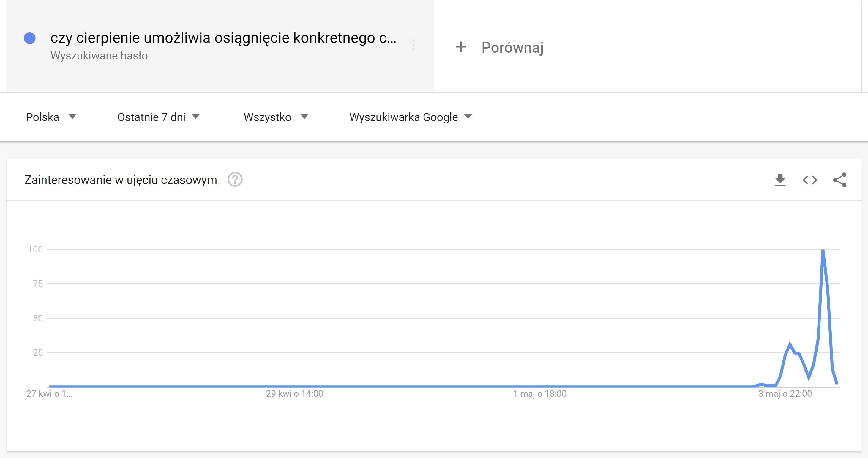Click the share chart icon
The height and width of the screenshot is (458, 868).
point(839,180)
